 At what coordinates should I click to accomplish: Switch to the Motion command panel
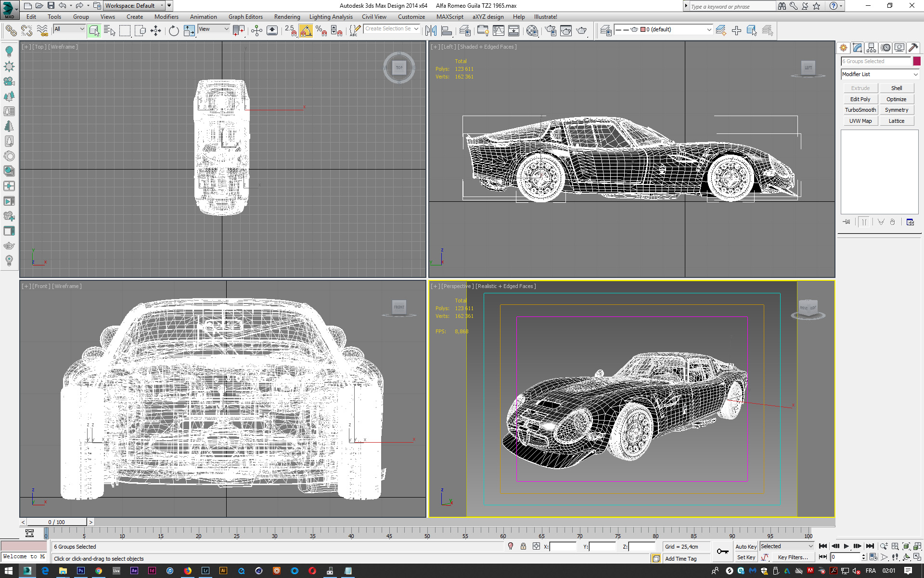coord(885,48)
